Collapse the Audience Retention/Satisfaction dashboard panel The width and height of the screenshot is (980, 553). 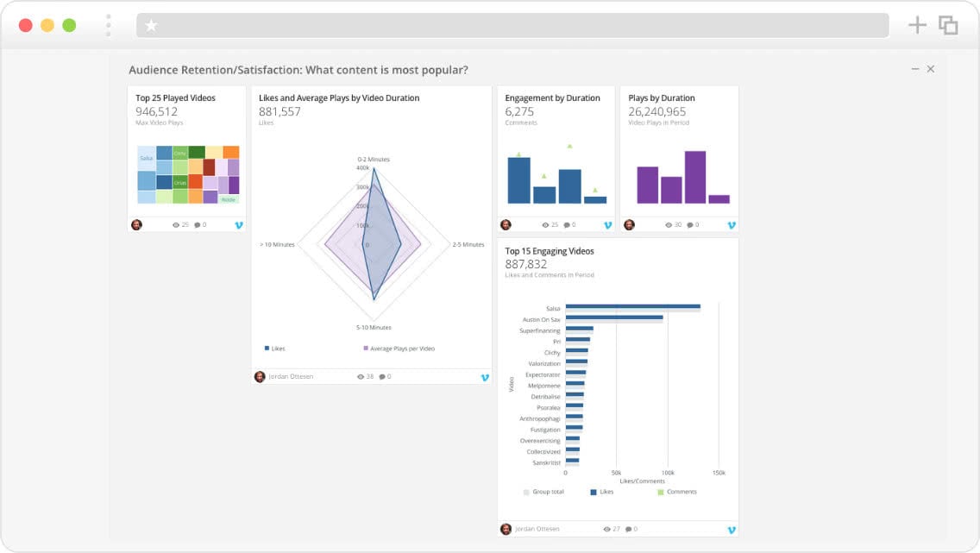coord(914,68)
